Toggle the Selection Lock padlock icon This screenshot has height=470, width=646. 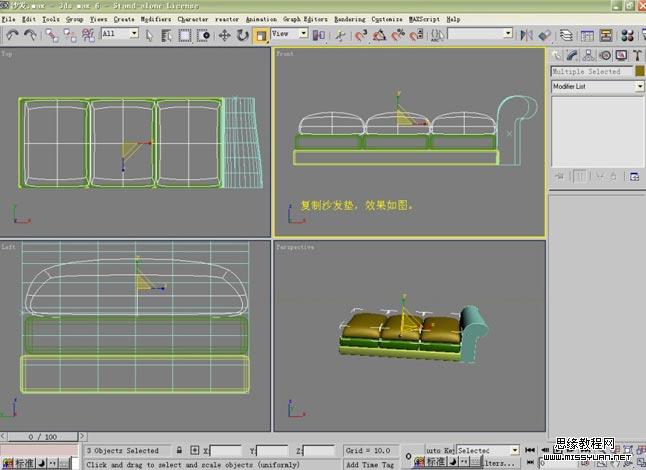179,450
